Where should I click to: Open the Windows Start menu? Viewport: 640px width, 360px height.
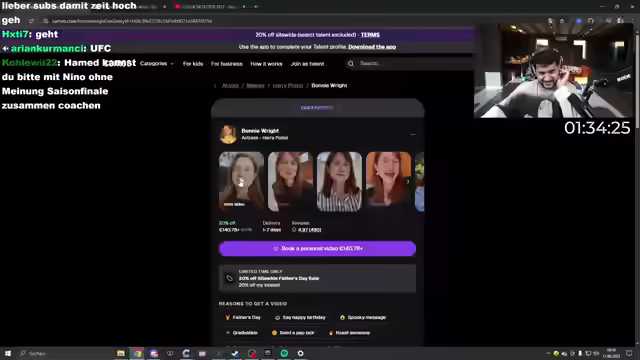[x=8, y=353]
